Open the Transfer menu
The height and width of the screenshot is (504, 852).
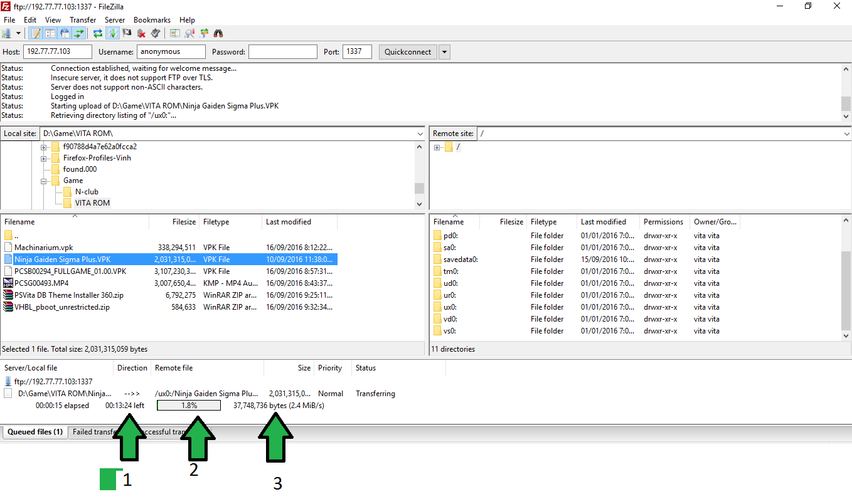pos(83,20)
